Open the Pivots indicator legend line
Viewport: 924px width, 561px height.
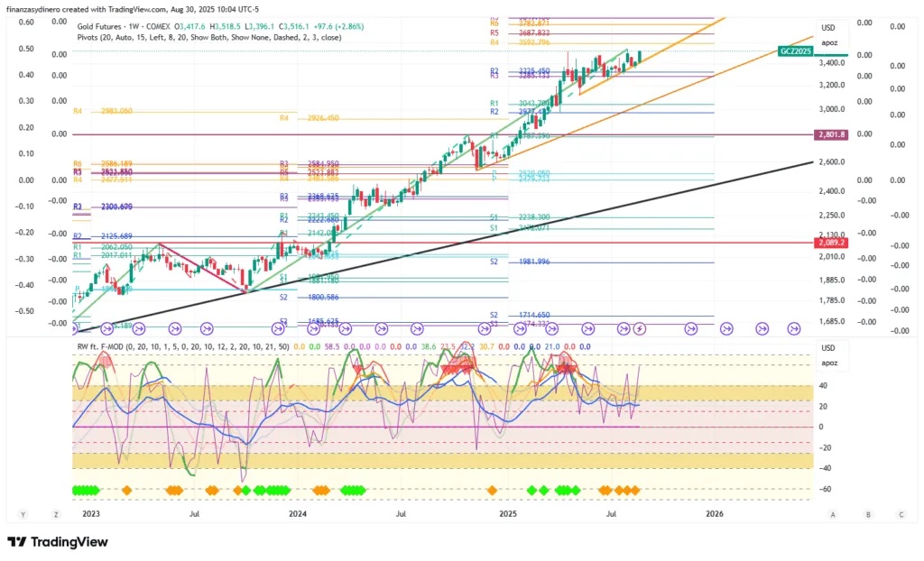click(x=209, y=37)
